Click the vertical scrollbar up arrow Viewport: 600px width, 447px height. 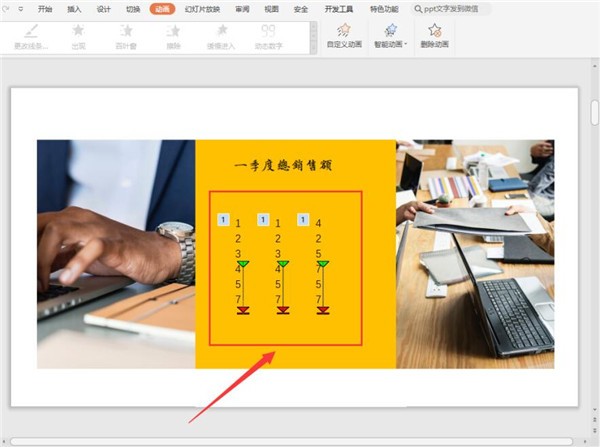[x=595, y=65]
